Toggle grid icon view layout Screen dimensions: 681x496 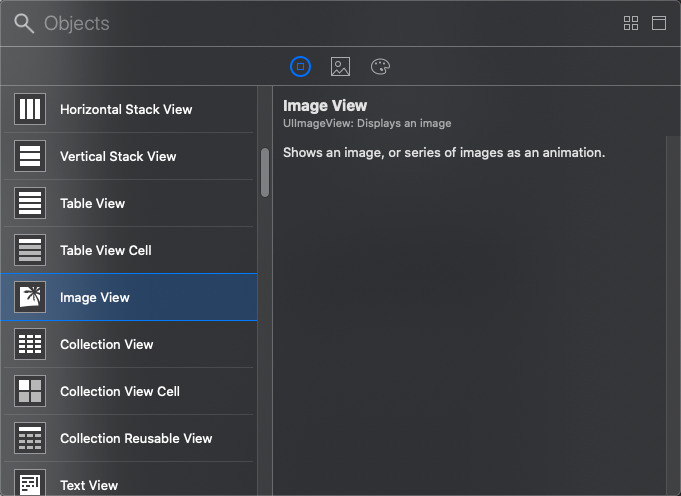pyautogui.click(x=631, y=23)
